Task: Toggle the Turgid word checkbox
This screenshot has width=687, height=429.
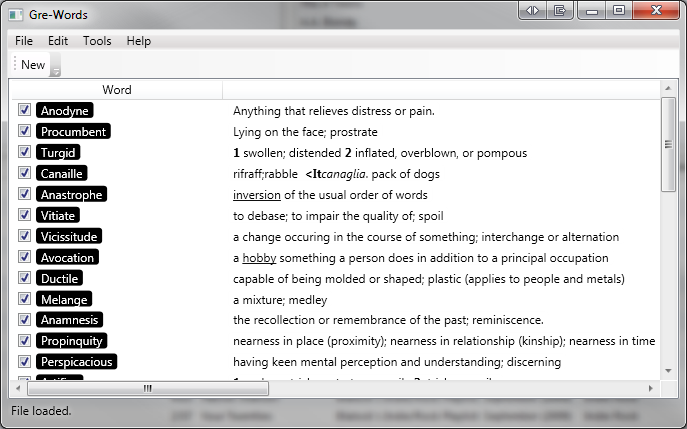Action: click(x=25, y=153)
